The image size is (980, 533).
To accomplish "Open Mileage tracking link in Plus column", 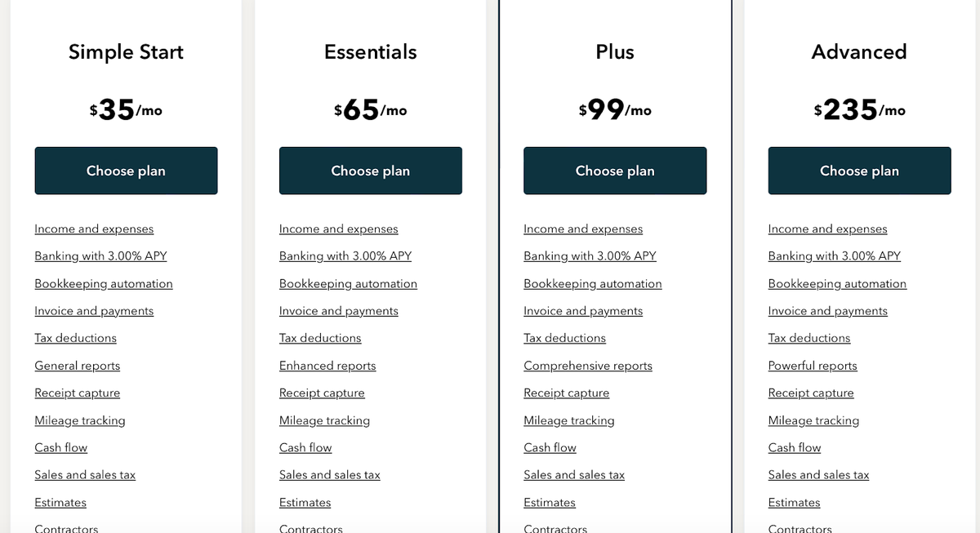I will pyautogui.click(x=568, y=420).
